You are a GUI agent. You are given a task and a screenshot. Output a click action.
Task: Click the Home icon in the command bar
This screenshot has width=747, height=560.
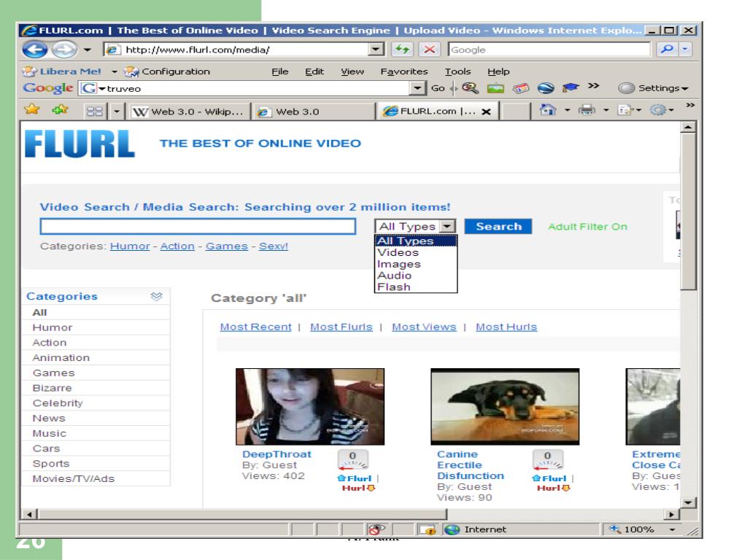[547, 110]
